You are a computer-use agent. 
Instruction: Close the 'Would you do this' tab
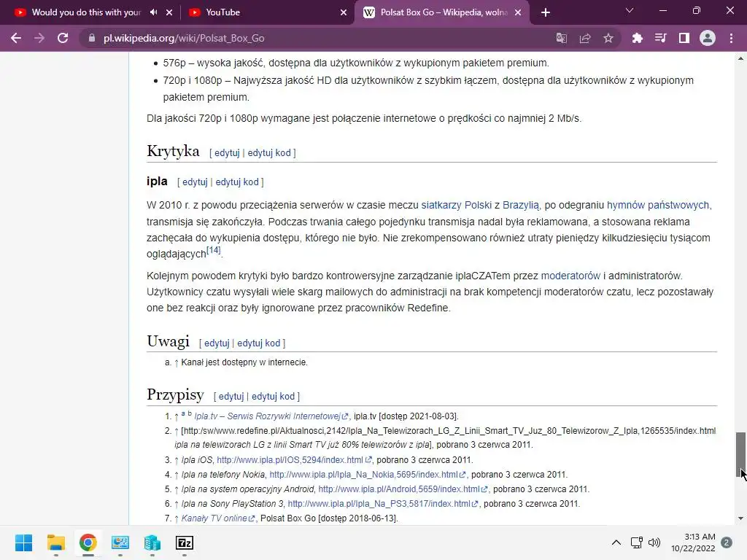pos(169,12)
